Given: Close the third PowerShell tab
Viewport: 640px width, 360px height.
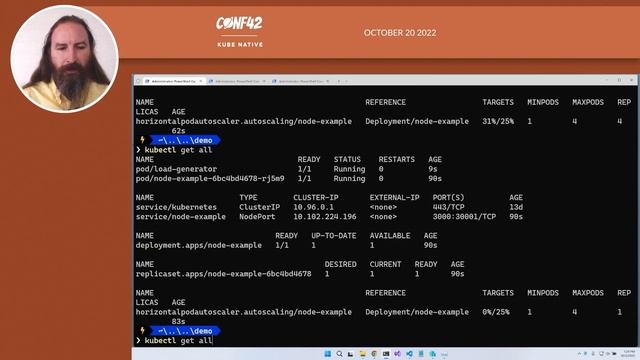Looking at the screenshot, I should 328,81.
